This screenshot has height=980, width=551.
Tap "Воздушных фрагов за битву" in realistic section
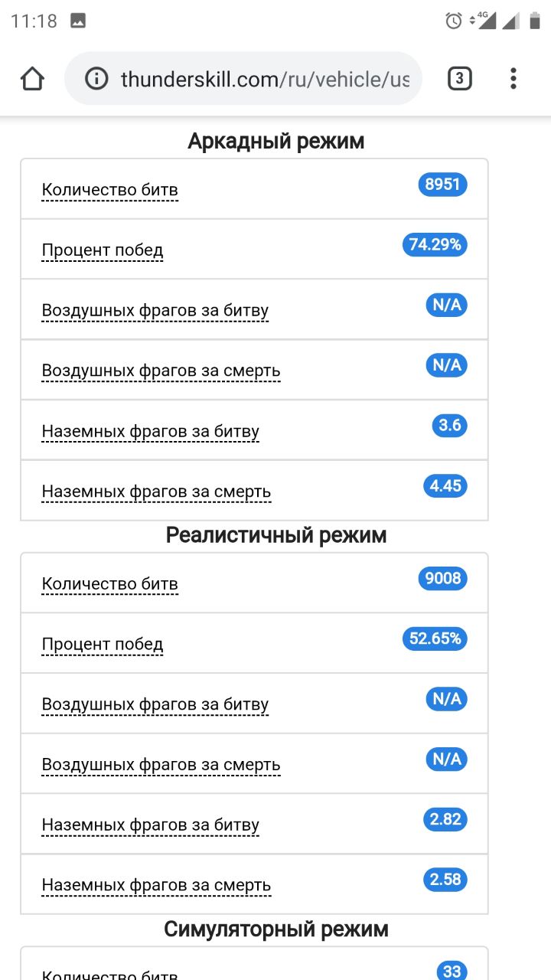pos(155,704)
